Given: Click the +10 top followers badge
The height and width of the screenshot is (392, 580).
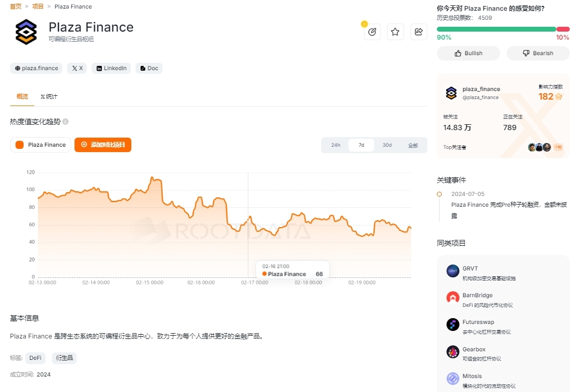Looking at the screenshot, I should coord(558,147).
